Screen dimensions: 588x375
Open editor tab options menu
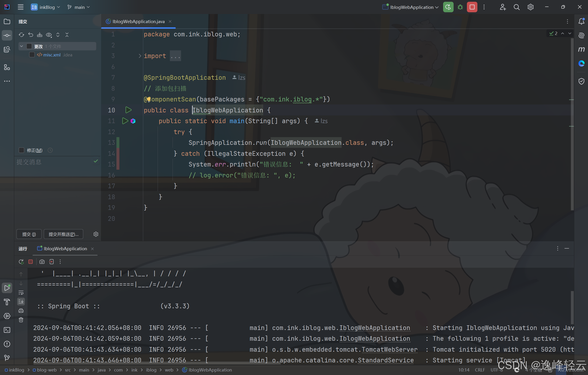pos(567,21)
